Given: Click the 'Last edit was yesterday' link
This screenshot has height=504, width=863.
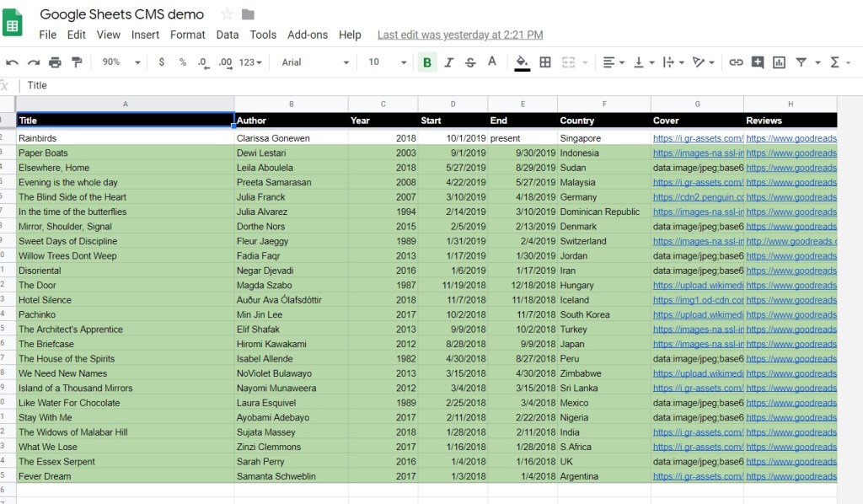Looking at the screenshot, I should click(x=460, y=35).
